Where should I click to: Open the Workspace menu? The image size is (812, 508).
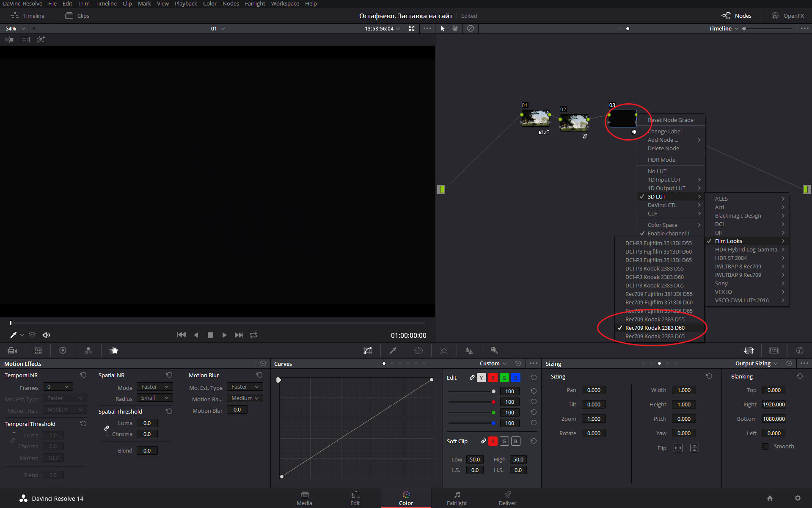(285, 3)
